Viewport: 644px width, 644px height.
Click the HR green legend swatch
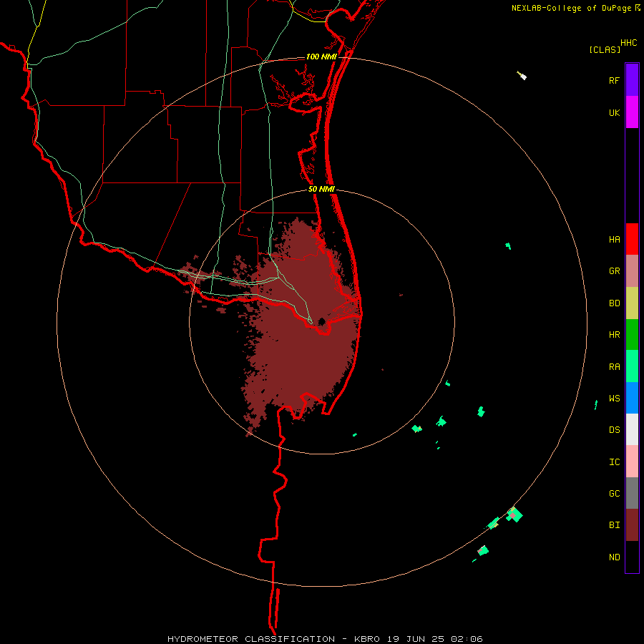tap(632, 335)
